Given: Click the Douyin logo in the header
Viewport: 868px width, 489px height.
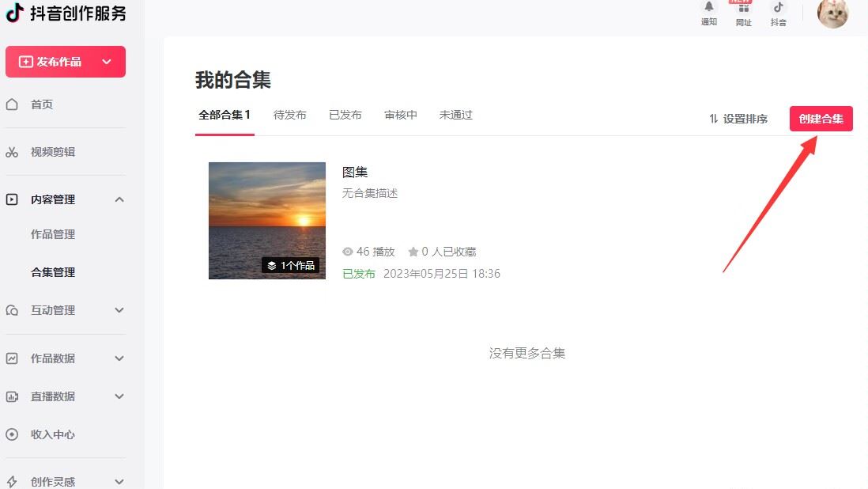Looking at the screenshot, I should click(15, 12).
